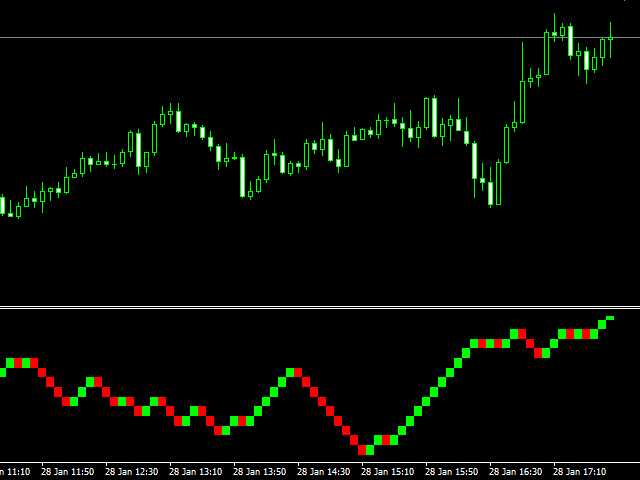Click the divider above the indicator subwindow
640x480 pixels.
click(x=320, y=307)
